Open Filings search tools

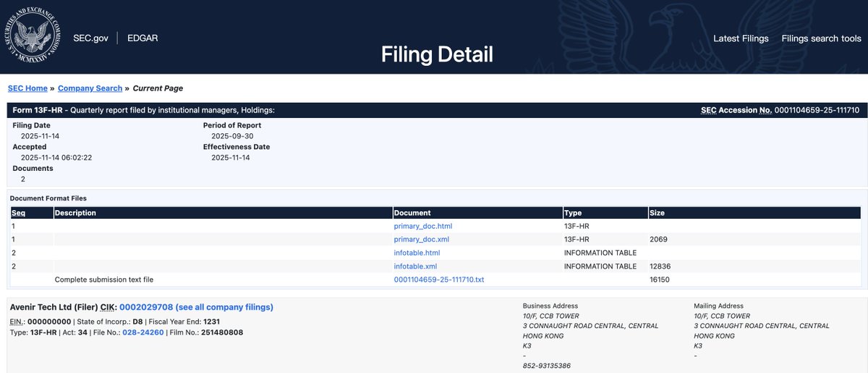[x=821, y=38]
